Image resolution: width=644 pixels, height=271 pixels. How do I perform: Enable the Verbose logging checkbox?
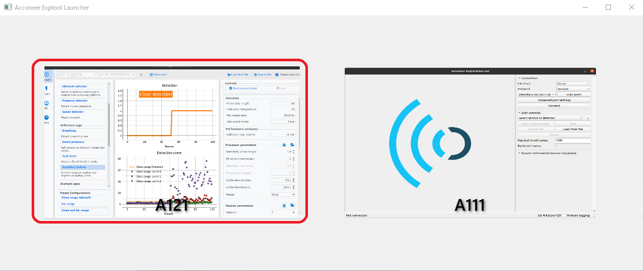pos(565,215)
